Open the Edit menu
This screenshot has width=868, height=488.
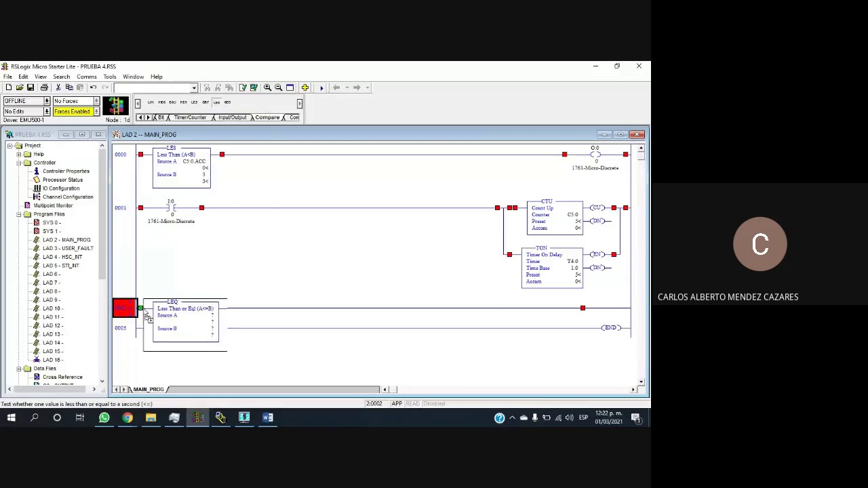click(23, 77)
